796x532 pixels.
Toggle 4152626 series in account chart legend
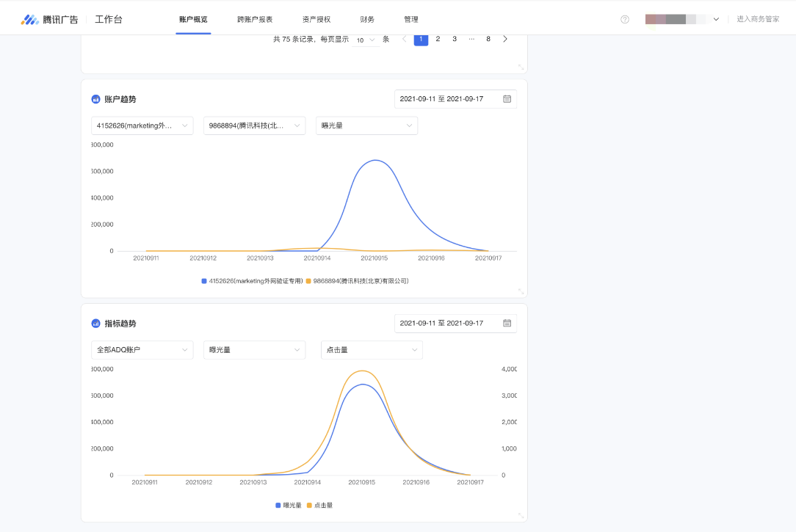pos(252,281)
